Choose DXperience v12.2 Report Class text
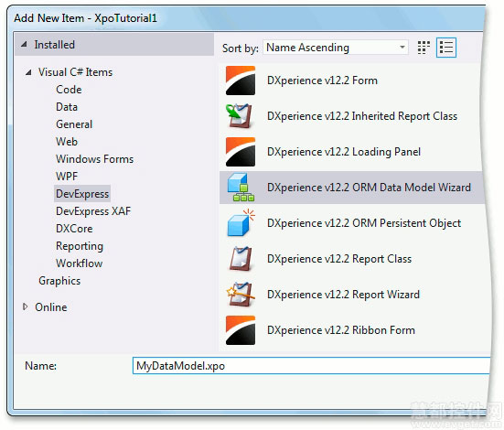Image resolution: width=504 pixels, height=430 pixels. (x=339, y=259)
